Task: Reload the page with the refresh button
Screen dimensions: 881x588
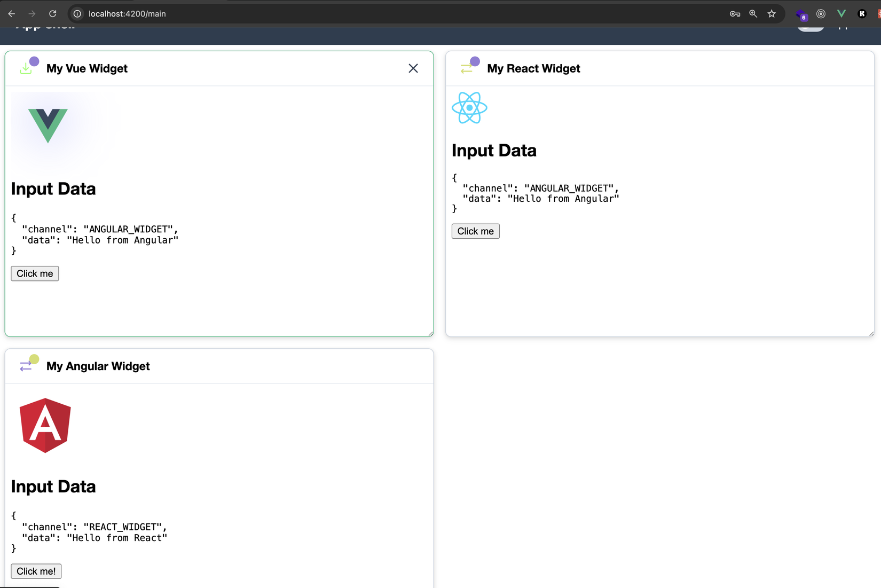Action: point(53,14)
